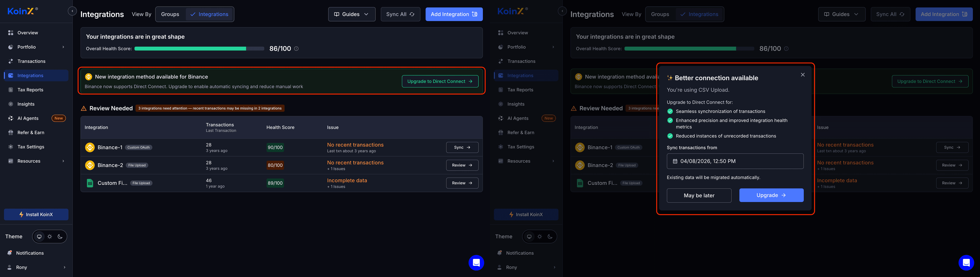Click the calendar icon in the sync date field
980x277 pixels.
pos(675,162)
